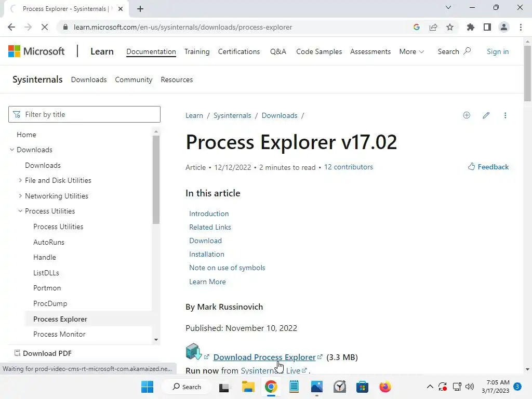Open a new browser tab
The image size is (532, 399).
pyautogui.click(x=140, y=9)
